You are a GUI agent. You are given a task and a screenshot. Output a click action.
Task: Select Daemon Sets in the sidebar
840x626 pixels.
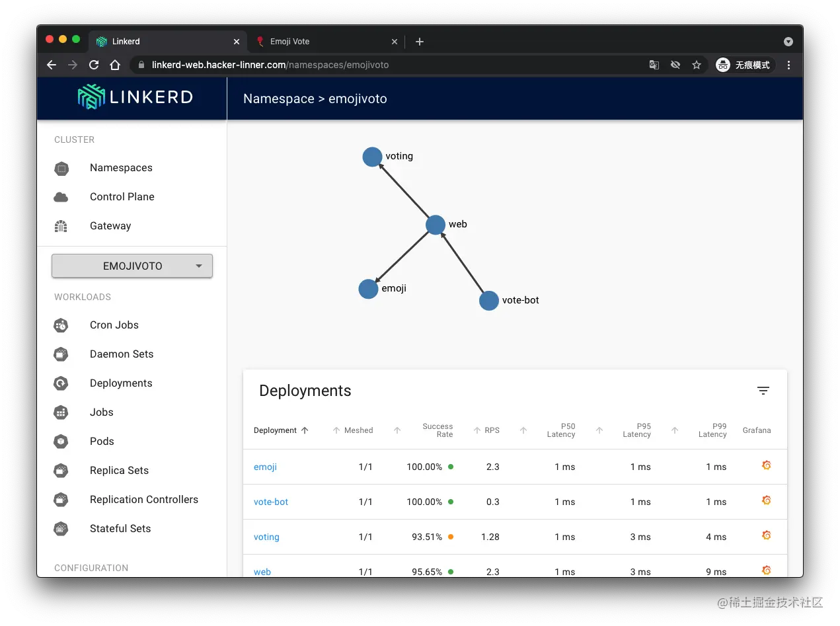[x=122, y=354]
